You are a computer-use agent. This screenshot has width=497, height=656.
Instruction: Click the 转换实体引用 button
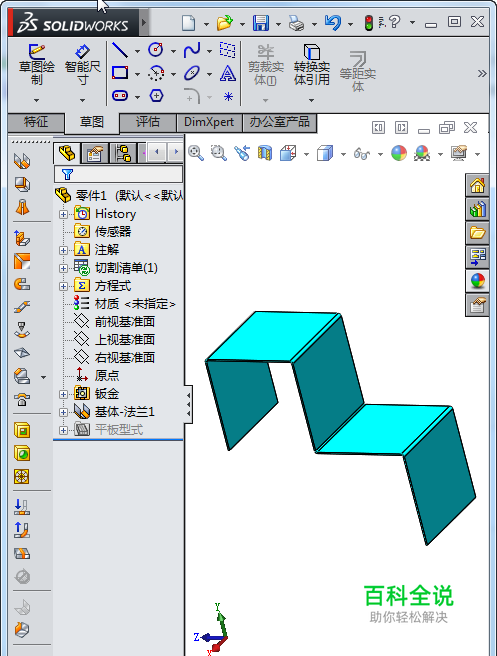click(x=312, y=65)
